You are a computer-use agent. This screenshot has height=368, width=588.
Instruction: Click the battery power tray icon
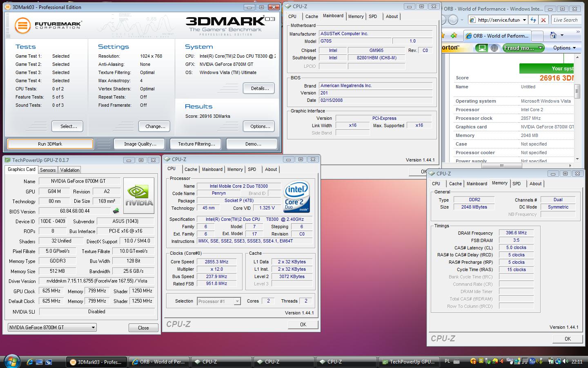(x=551, y=361)
